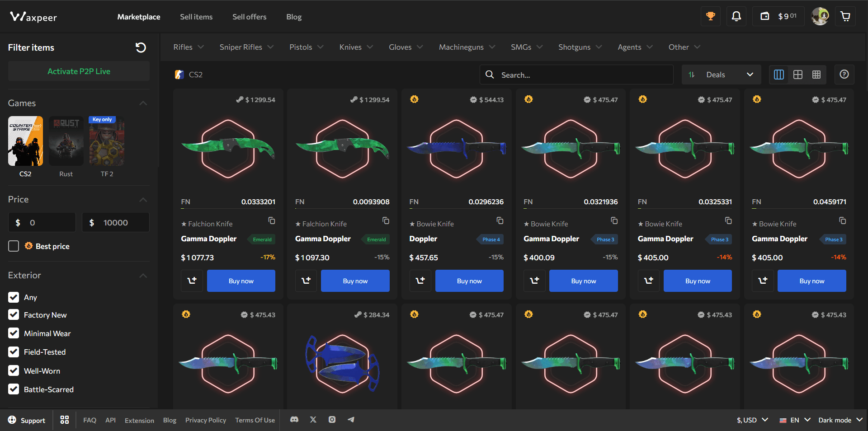Image resolution: width=868 pixels, height=431 pixels.
Task: Uncheck the Any exterior checkbox
Action: click(x=14, y=297)
